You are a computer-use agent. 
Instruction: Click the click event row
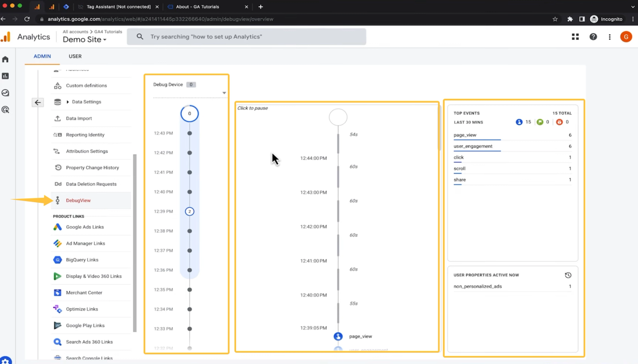512,157
